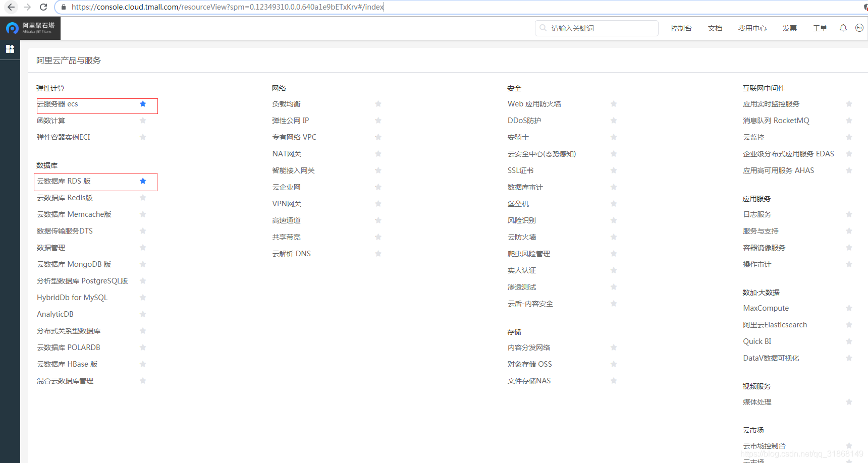Open 容器镜像服务

coord(764,248)
